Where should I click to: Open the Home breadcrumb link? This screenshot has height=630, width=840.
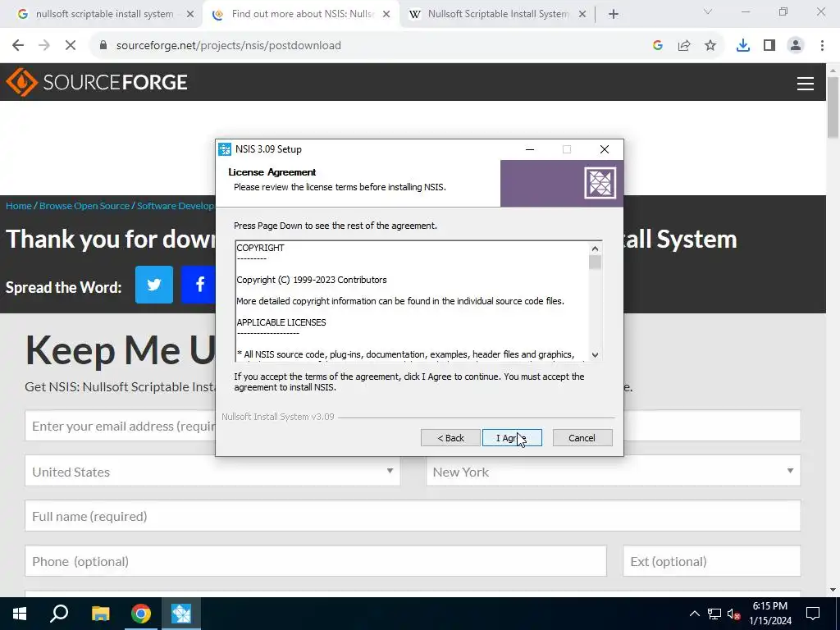[19, 206]
